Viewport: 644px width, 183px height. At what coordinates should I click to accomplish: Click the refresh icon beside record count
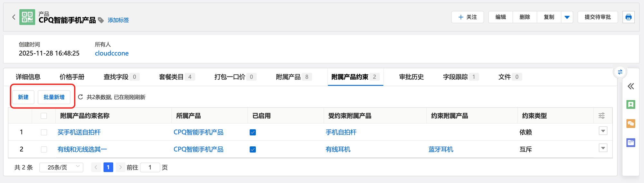click(x=80, y=97)
